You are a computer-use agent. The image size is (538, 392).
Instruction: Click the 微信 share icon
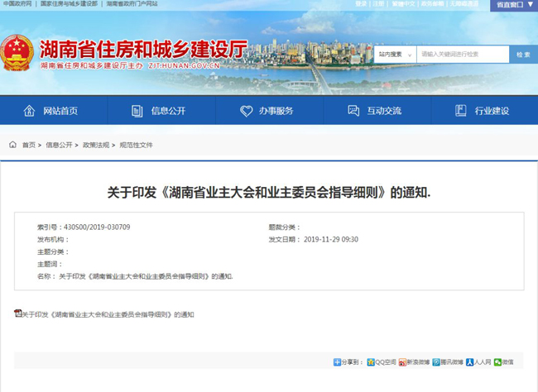(x=497, y=362)
